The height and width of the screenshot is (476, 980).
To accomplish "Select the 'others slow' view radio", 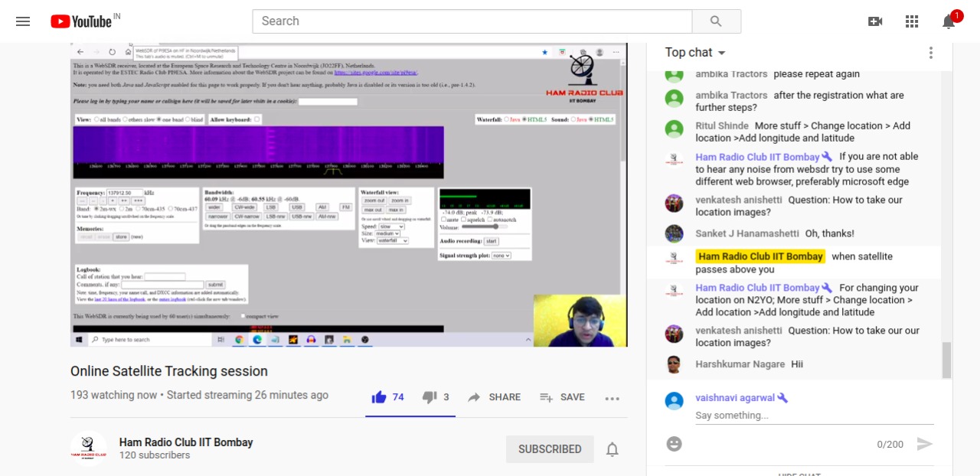I will click(125, 119).
